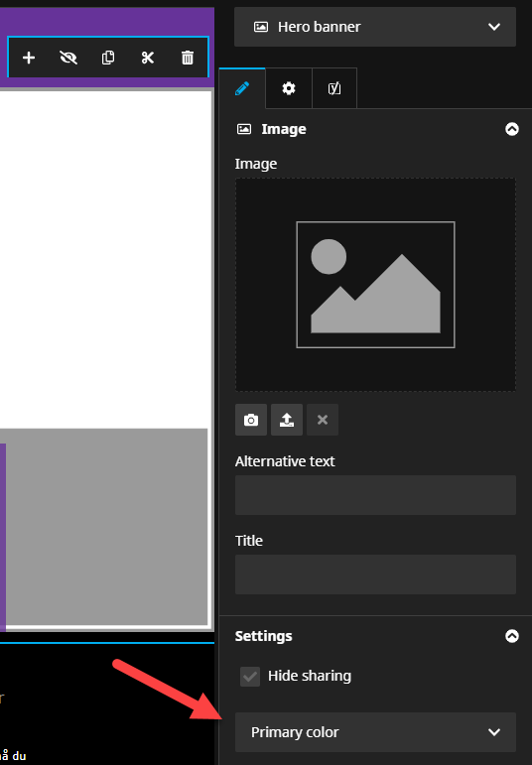Switch to the pencil content tab
532x765 pixels.
[x=242, y=88]
